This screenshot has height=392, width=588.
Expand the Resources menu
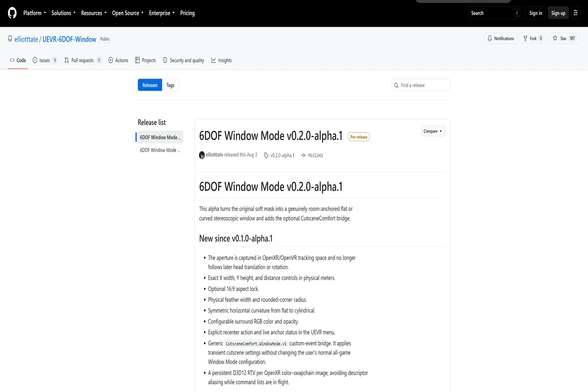click(94, 13)
